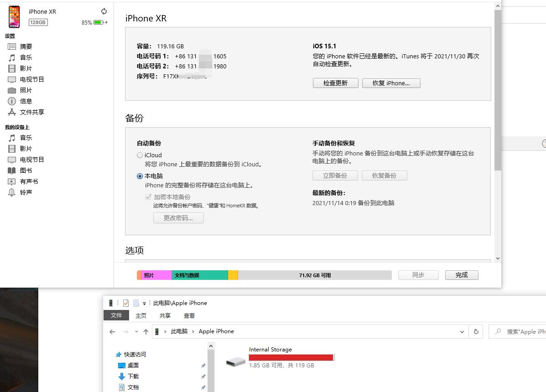Select 照片 photos under settings
Image resolution: width=546 pixels, height=392 pixels.
click(x=26, y=90)
